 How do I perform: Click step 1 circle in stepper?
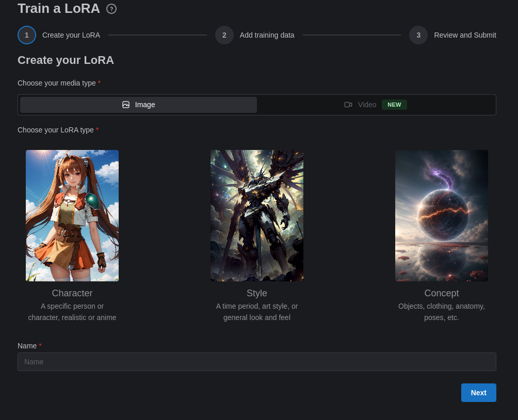click(x=27, y=35)
